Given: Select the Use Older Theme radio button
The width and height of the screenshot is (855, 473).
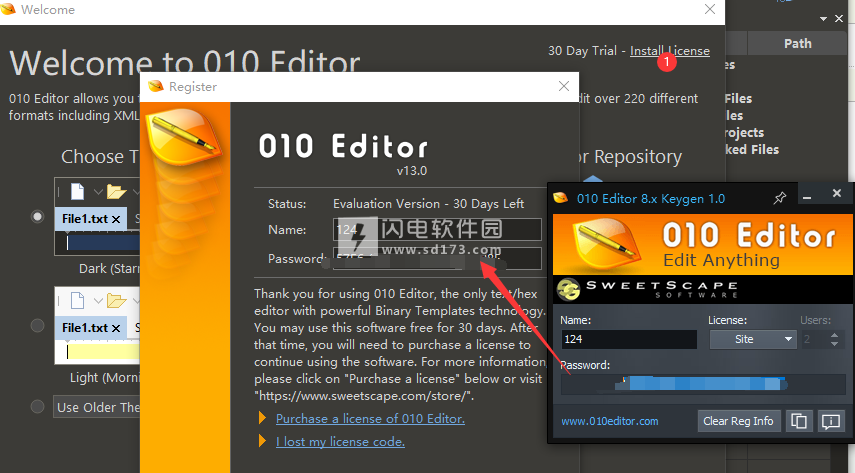Looking at the screenshot, I should pos(37,406).
